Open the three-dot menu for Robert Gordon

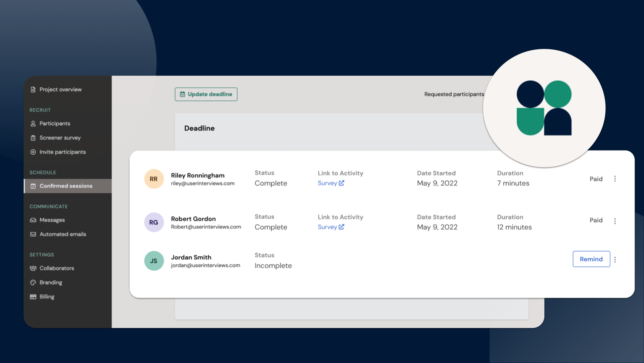coord(615,221)
